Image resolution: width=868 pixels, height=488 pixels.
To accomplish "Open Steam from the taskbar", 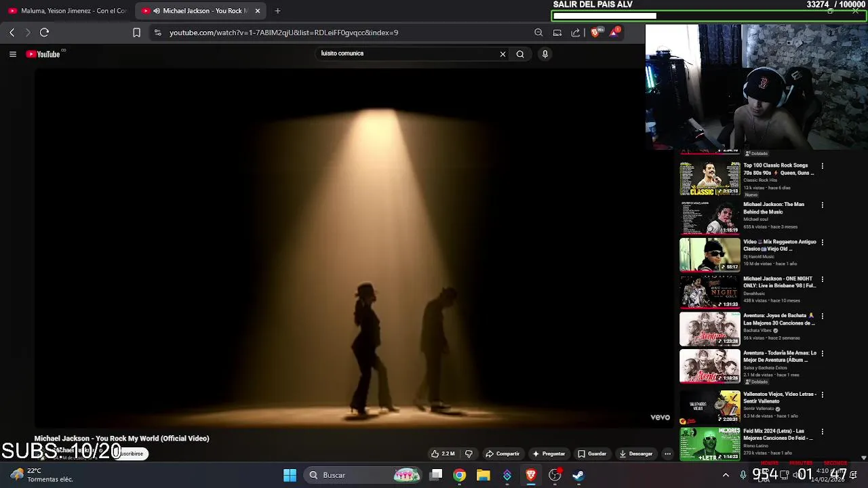I will coord(578,475).
